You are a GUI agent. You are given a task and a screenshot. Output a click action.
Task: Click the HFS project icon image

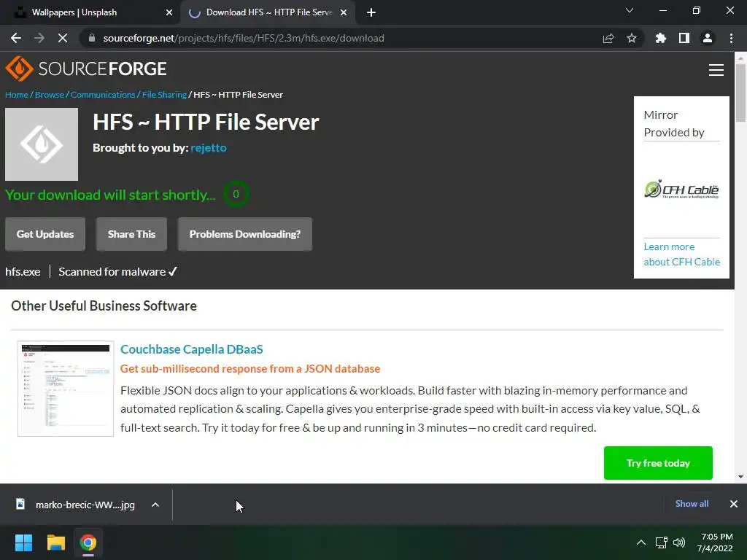coord(42,144)
